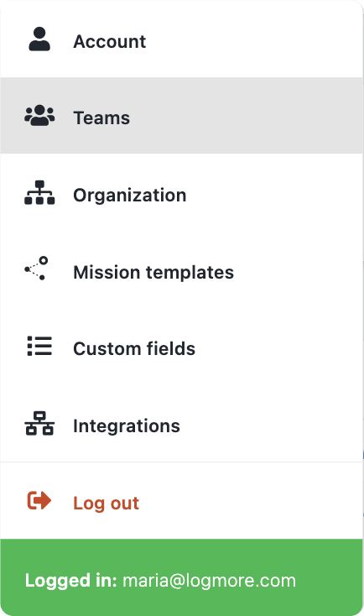Click the Log out text
The image size is (364, 616).
coord(106,504)
